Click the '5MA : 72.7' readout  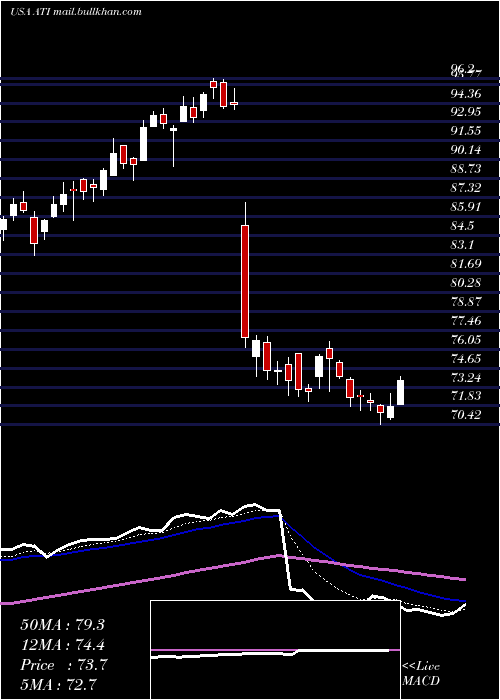click(59, 685)
